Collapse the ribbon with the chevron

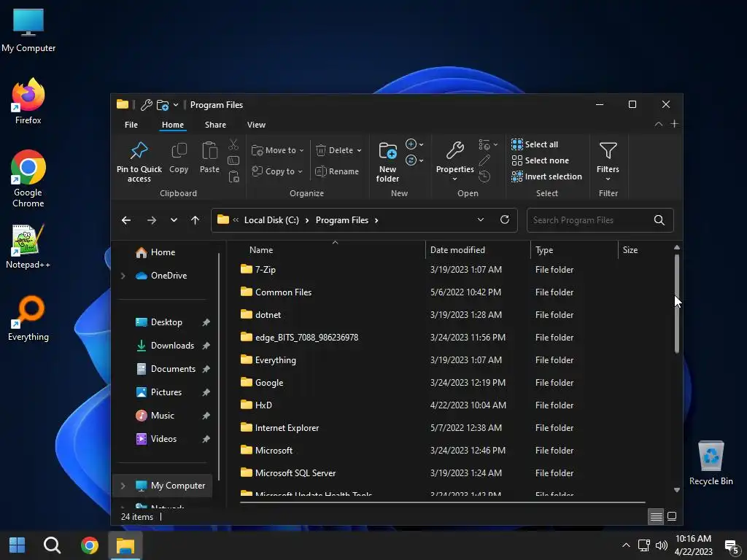tap(659, 124)
